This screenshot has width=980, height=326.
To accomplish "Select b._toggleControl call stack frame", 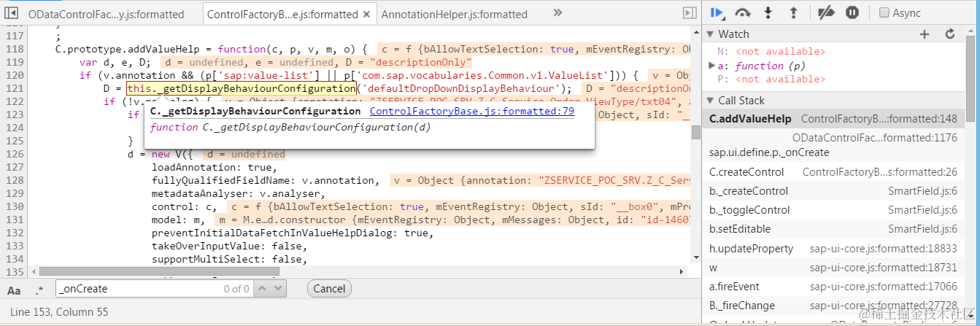I will click(x=833, y=210).
